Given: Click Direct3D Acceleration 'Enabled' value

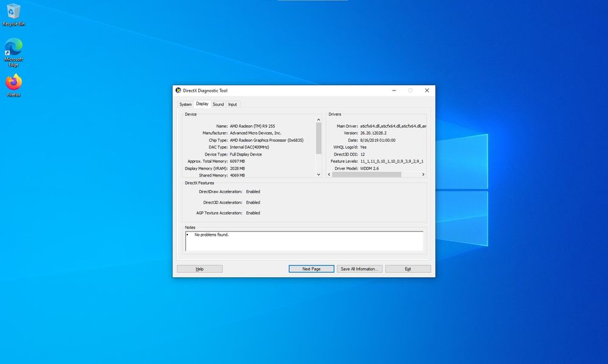Looking at the screenshot, I should click(253, 202).
